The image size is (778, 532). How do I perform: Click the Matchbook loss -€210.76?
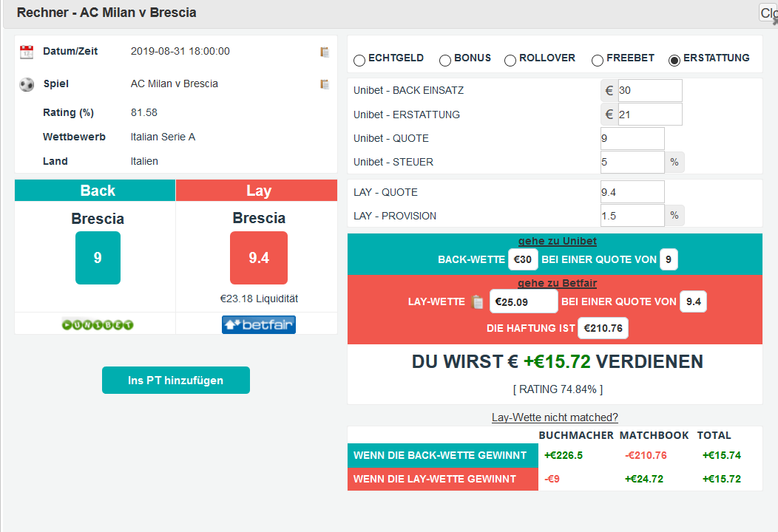[x=646, y=455]
